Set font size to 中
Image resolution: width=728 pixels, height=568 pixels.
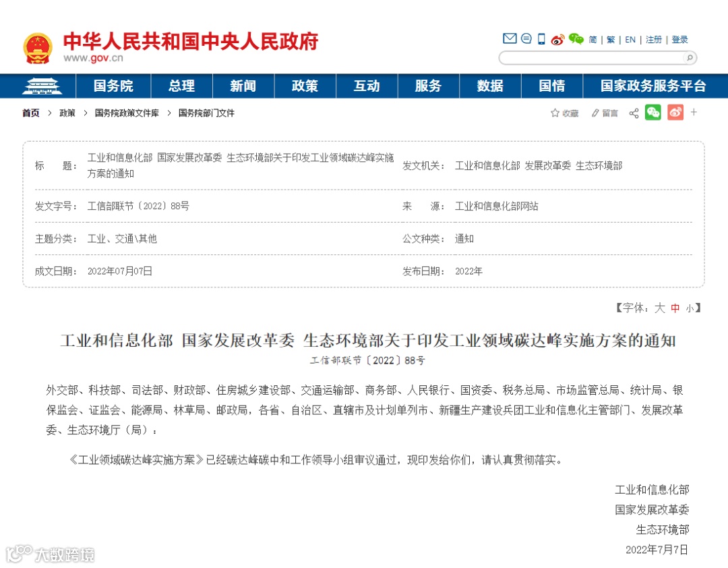675,308
